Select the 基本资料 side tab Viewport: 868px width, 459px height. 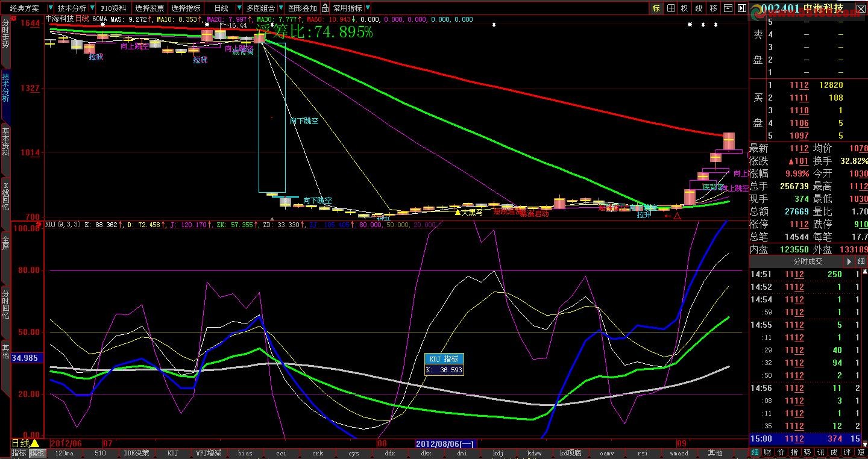pyautogui.click(x=5, y=142)
